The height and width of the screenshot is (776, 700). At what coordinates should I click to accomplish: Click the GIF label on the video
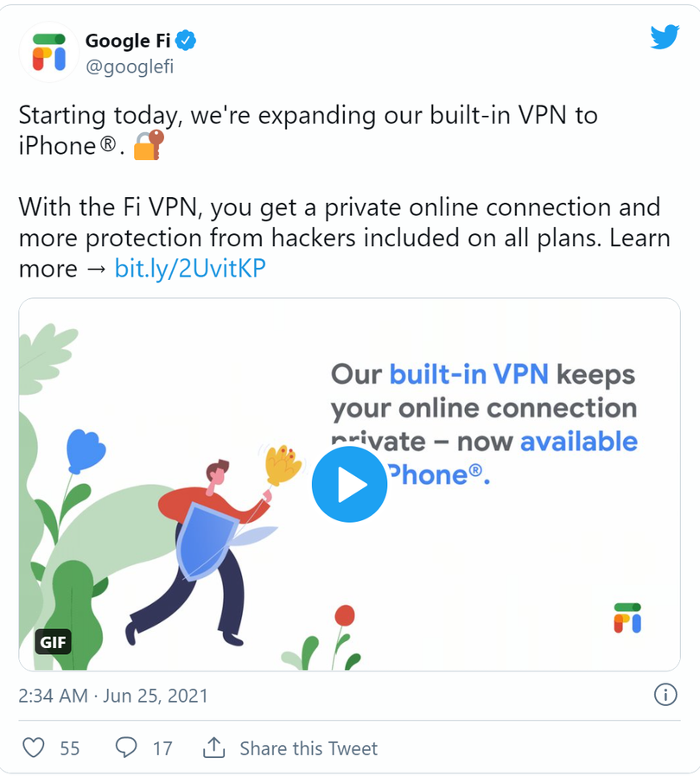pos(54,642)
